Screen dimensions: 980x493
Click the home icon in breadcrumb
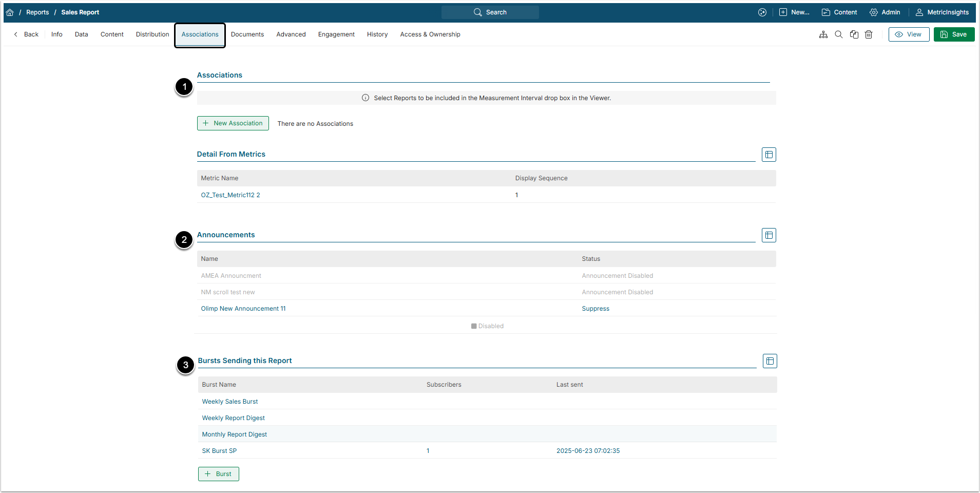point(10,12)
